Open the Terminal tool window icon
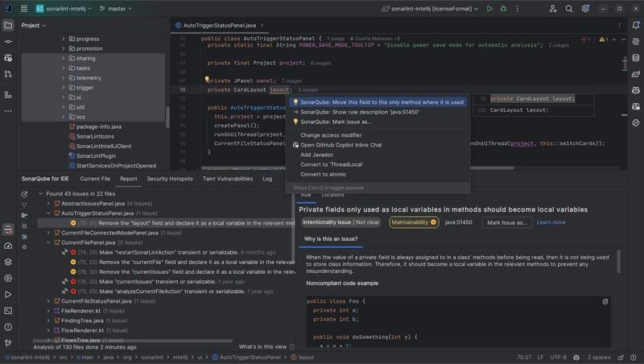Image resolution: width=644 pixels, height=364 pixels. (8, 311)
